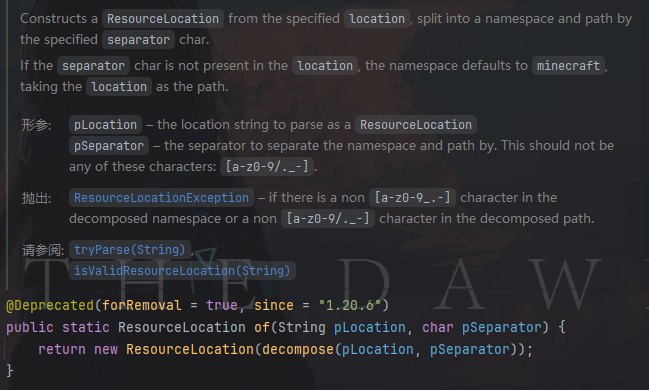Click the 'of' method name
The width and height of the screenshot is (649, 390).
pyautogui.click(x=262, y=327)
